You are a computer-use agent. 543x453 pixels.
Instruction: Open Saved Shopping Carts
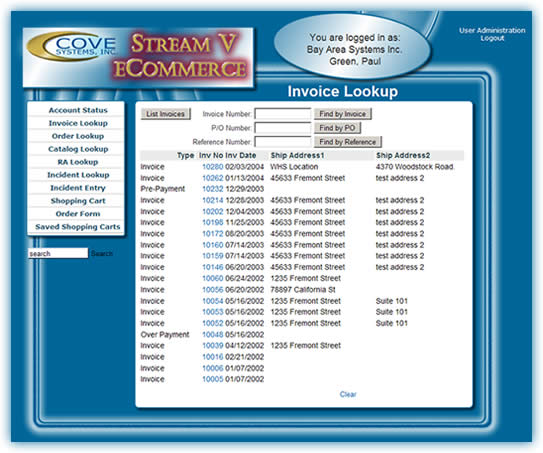click(78, 227)
